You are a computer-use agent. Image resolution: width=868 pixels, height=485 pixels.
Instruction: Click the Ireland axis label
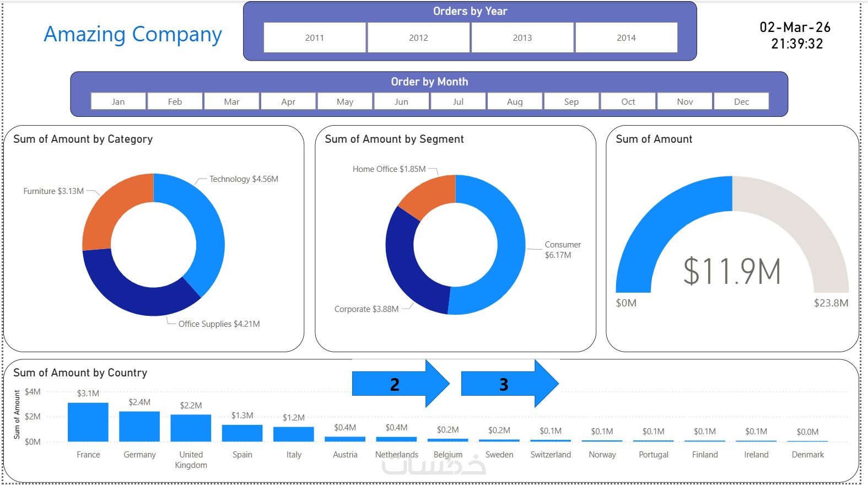(756, 455)
